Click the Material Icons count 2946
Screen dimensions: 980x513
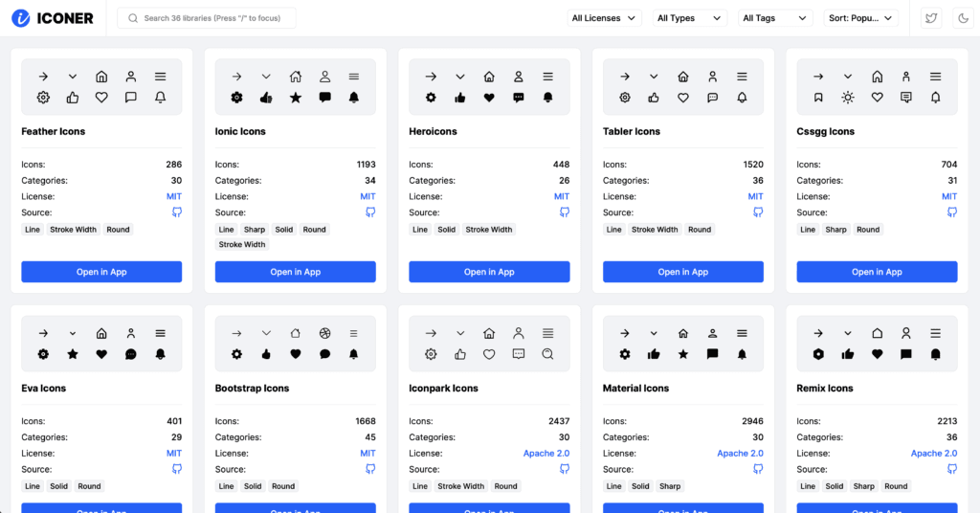pos(752,421)
